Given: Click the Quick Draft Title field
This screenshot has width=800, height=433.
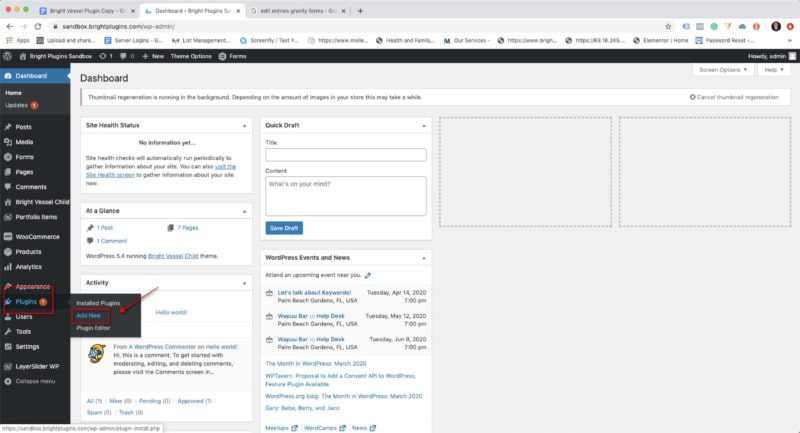Looking at the screenshot, I should coord(345,155).
